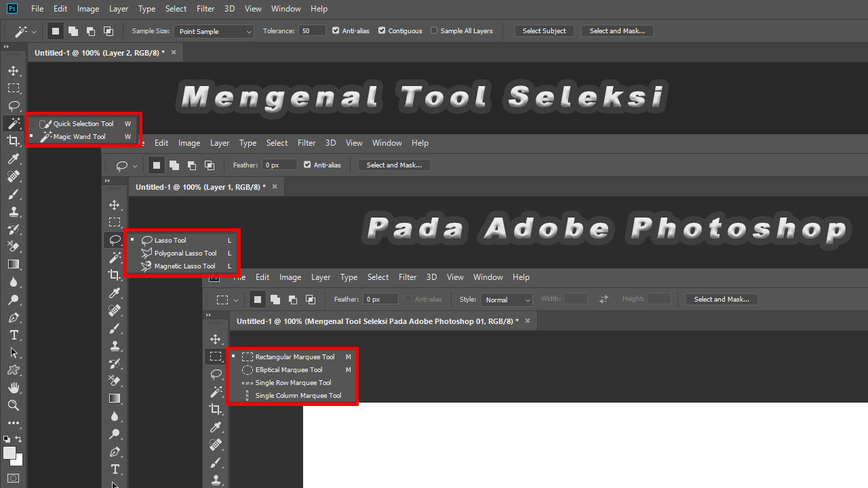868x488 pixels.
Task: Click the swap width and height arrows icon
Action: (604, 299)
